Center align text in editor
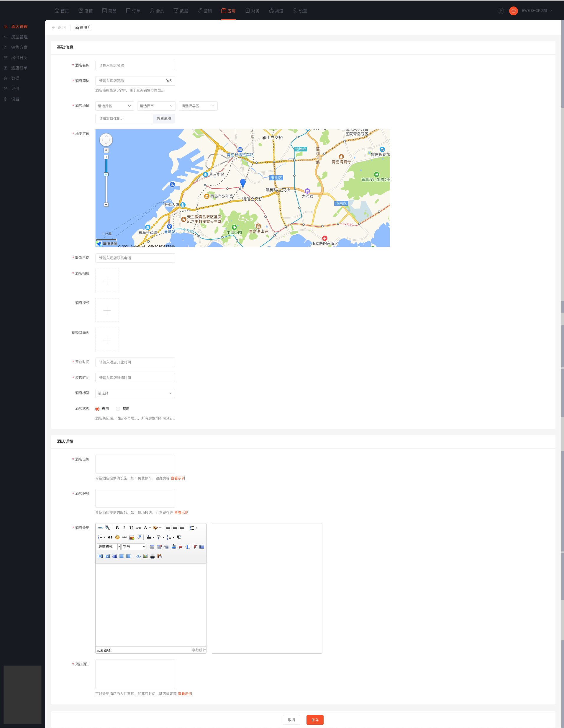The image size is (564, 728). tap(175, 528)
